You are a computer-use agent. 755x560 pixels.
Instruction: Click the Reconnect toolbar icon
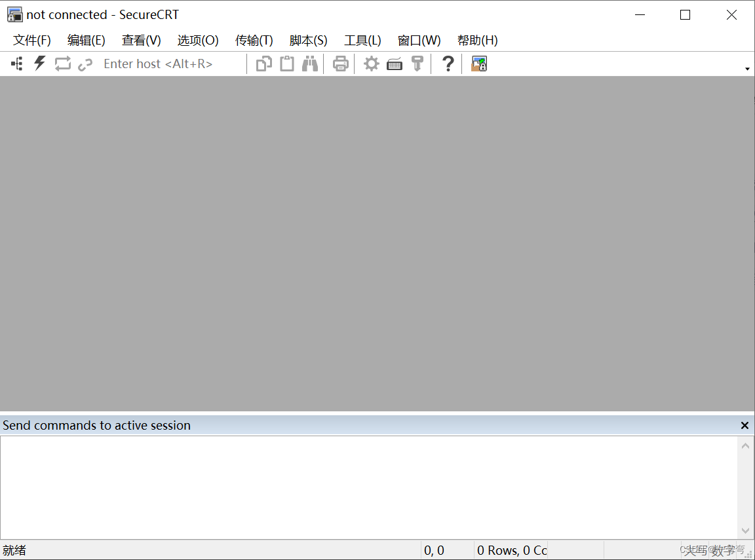click(x=62, y=64)
